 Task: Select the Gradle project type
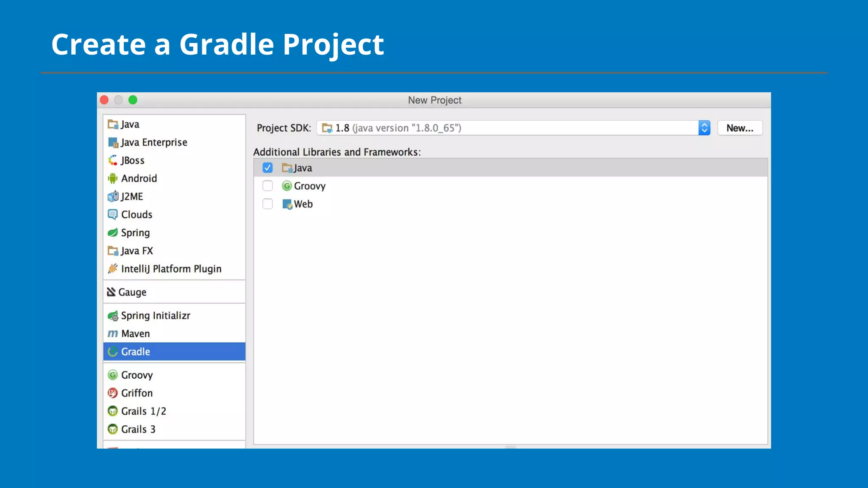tap(136, 352)
